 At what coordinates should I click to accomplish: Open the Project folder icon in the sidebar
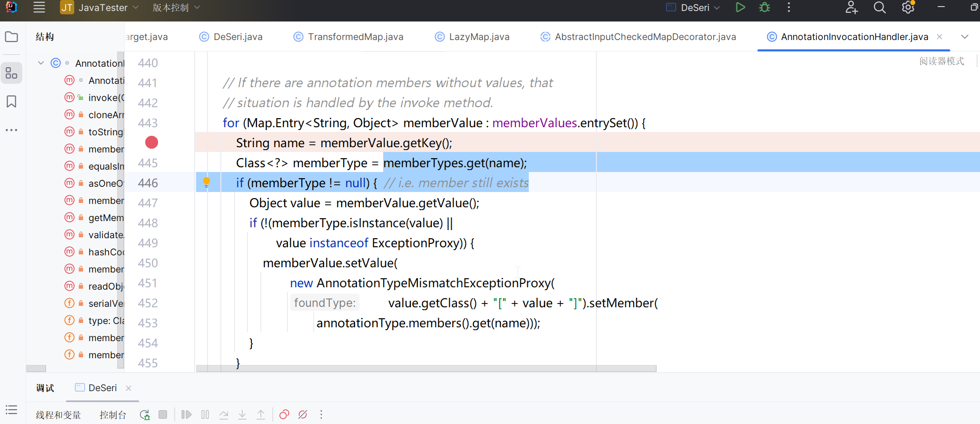coord(11,37)
